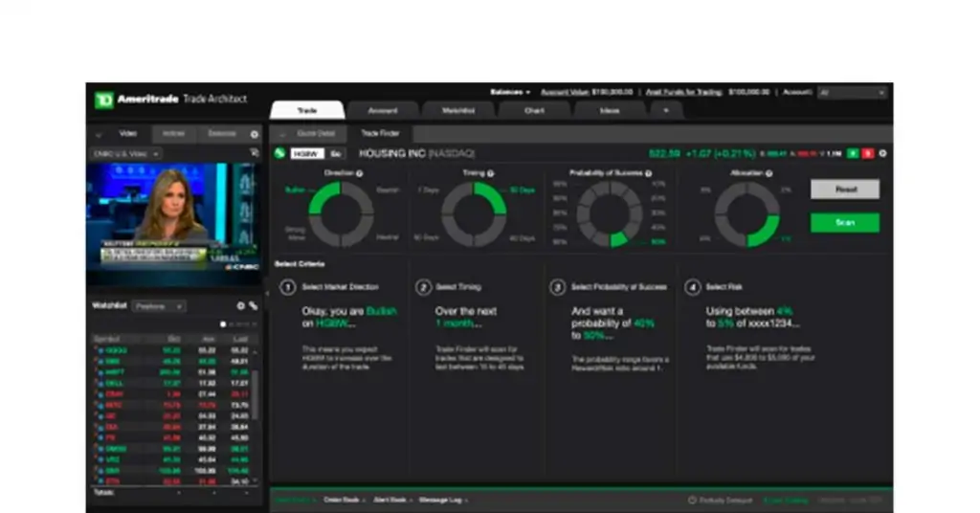Click the Reset button
The height and width of the screenshot is (513, 980).
pyautogui.click(x=845, y=190)
